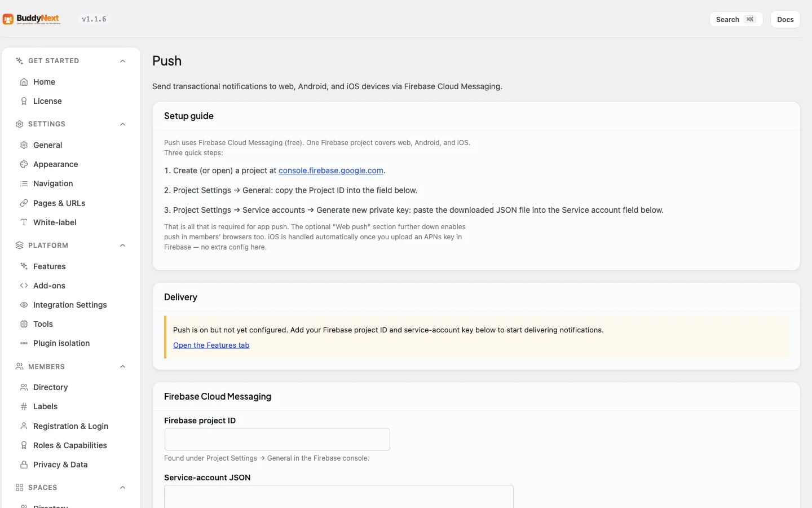Open the Tools page
This screenshot has width=812, height=508.
tap(71, 324)
